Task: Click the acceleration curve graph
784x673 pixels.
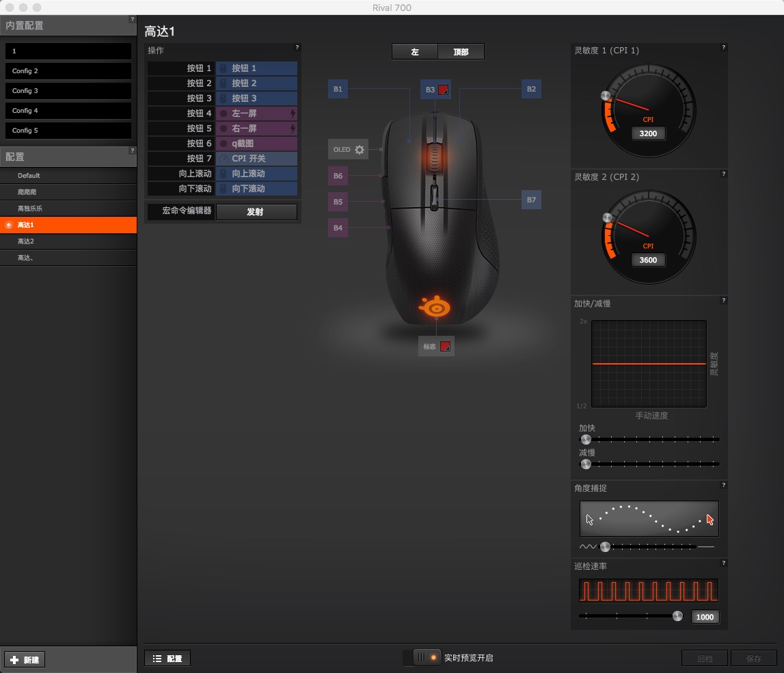Action: (x=649, y=364)
